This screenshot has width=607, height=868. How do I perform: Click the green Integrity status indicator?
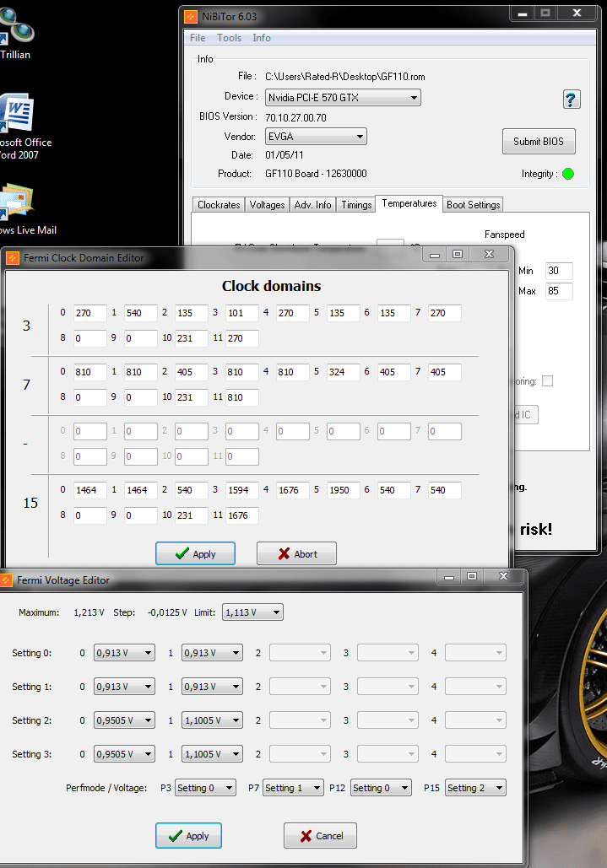click(567, 174)
